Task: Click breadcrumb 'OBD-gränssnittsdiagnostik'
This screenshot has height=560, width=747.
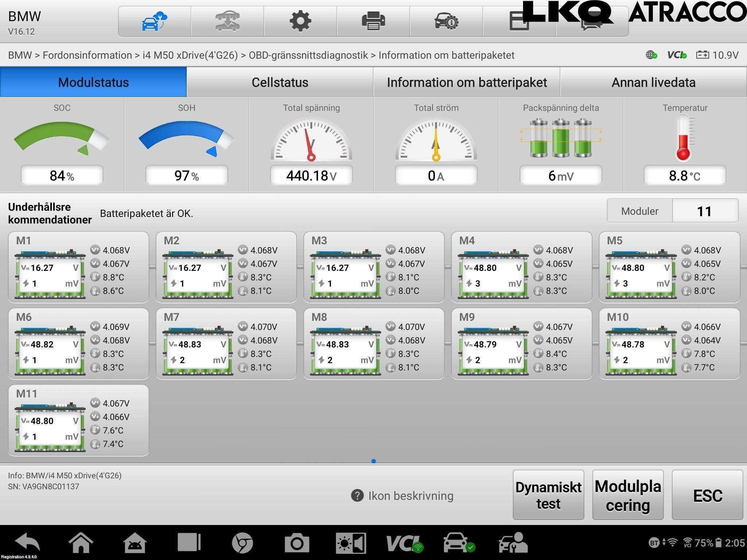Action: click(308, 55)
